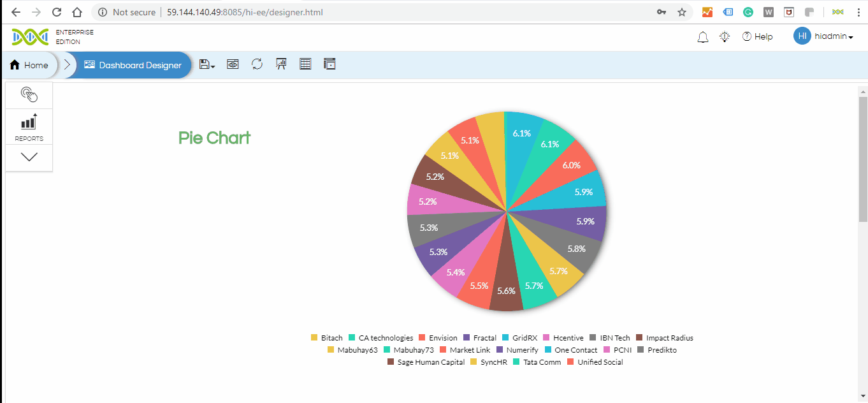868x403 pixels.
Task: Toggle Mabuhay63 in chart legend
Action: [352, 350]
